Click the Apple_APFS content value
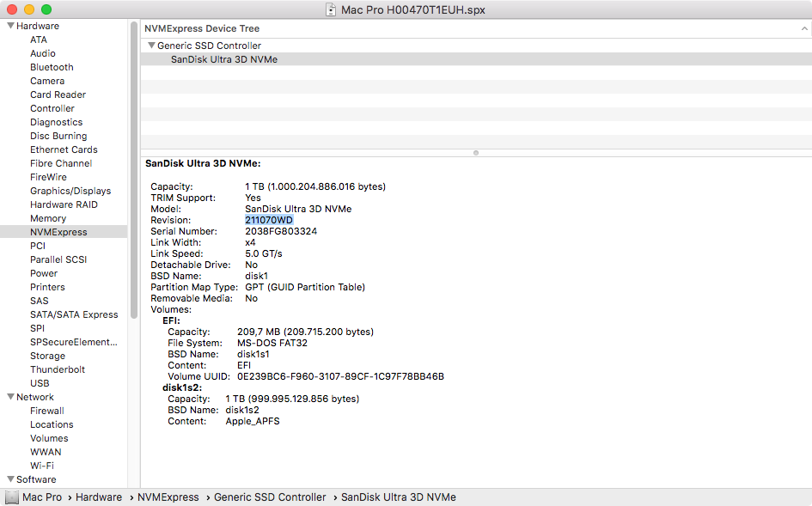 [x=253, y=421]
